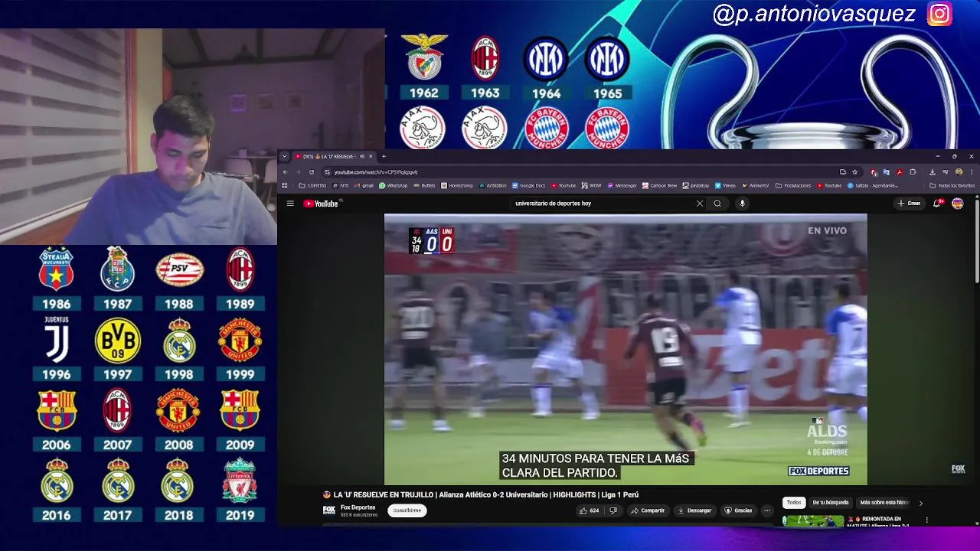Open the Fox Deportes channel name
The image size is (980, 551).
pyautogui.click(x=358, y=507)
